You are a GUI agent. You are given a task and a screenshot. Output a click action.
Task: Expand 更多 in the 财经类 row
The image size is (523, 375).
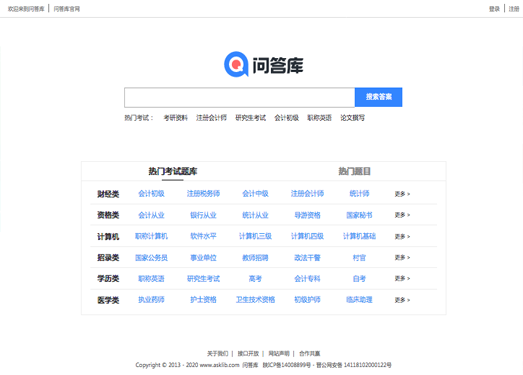coord(402,194)
